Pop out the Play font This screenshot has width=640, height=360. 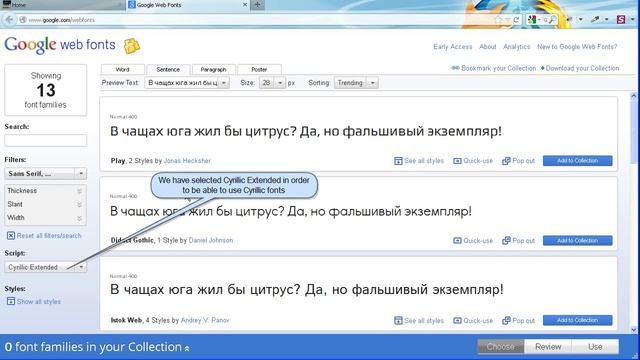518,161
